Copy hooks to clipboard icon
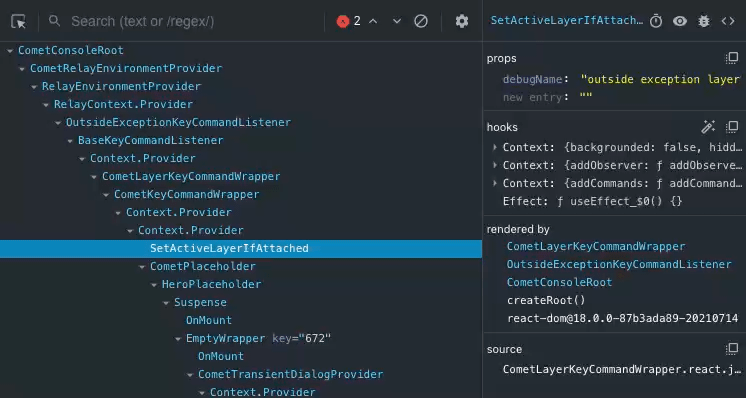This screenshot has width=746, height=398. tap(731, 127)
